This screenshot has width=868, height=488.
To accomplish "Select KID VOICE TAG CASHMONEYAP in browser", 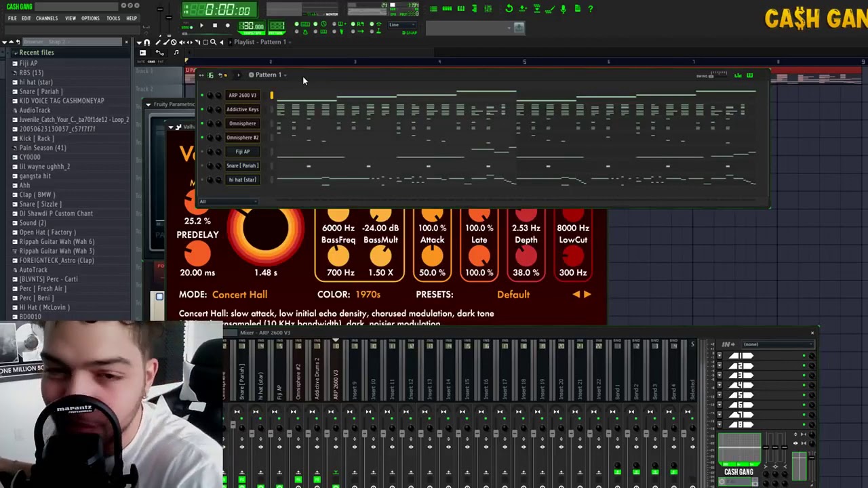I will coord(62,101).
